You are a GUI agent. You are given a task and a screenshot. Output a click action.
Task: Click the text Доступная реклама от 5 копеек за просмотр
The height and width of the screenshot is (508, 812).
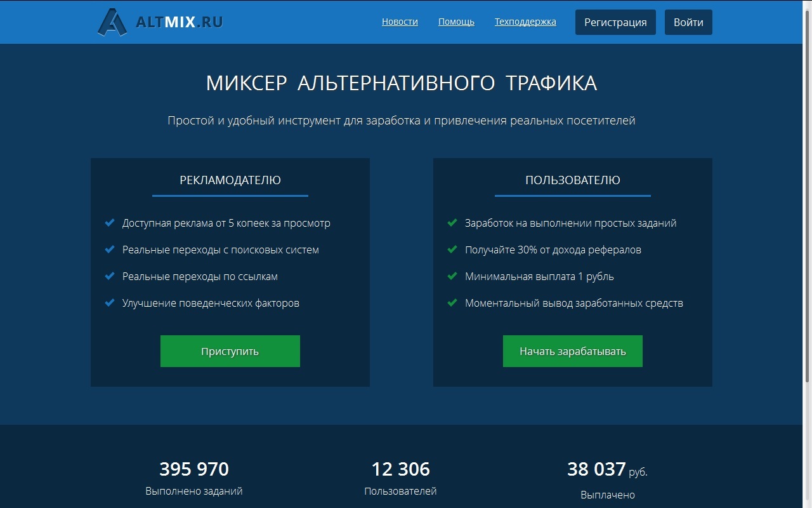pos(226,224)
